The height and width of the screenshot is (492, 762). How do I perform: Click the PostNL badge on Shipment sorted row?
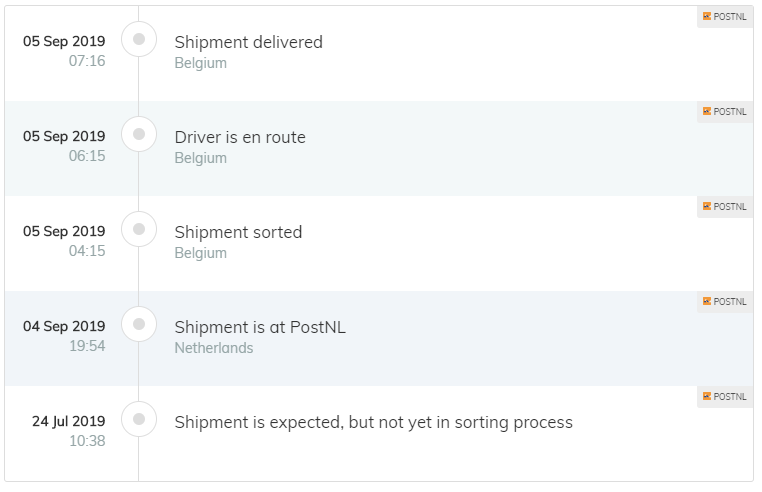(725, 207)
